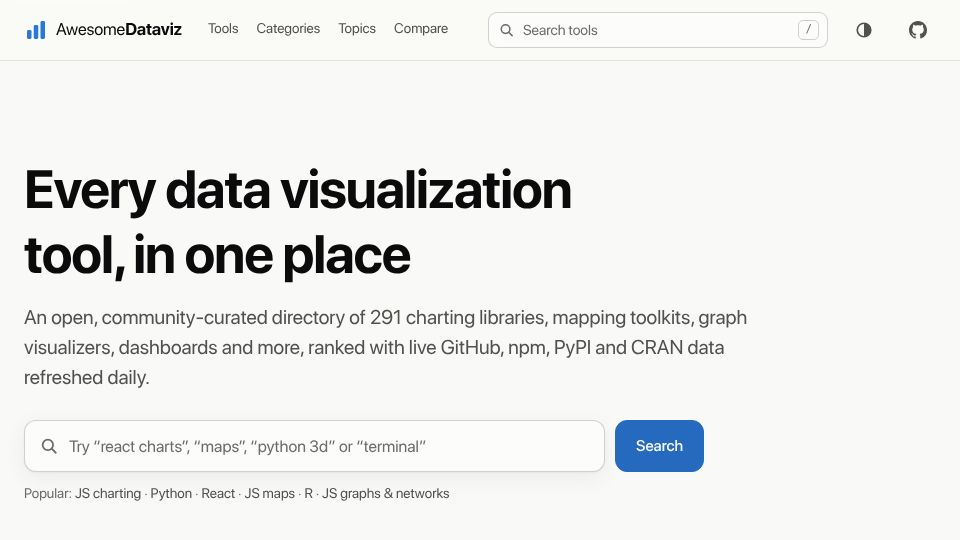Image resolution: width=960 pixels, height=540 pixels.
Task: Select the popular R link
Action: point(309,493)
